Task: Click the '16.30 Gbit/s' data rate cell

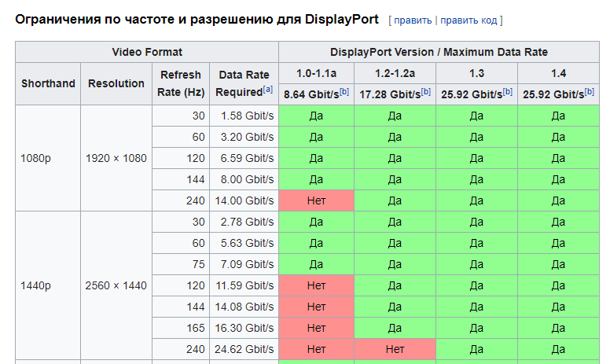Action: 244,328
